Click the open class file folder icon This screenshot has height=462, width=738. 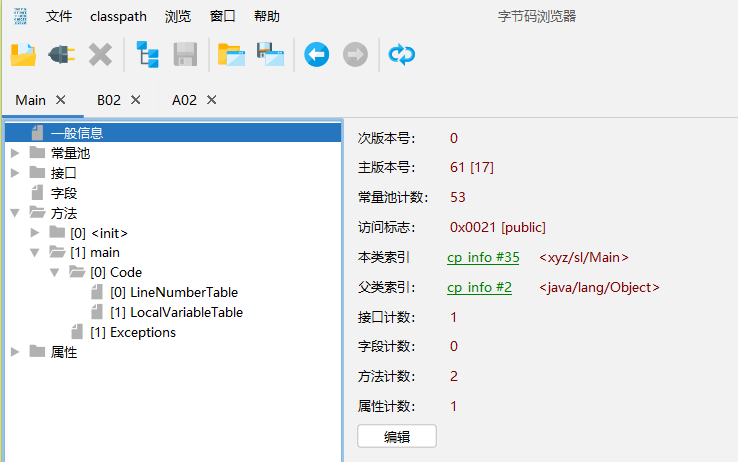tap(23, 54)
